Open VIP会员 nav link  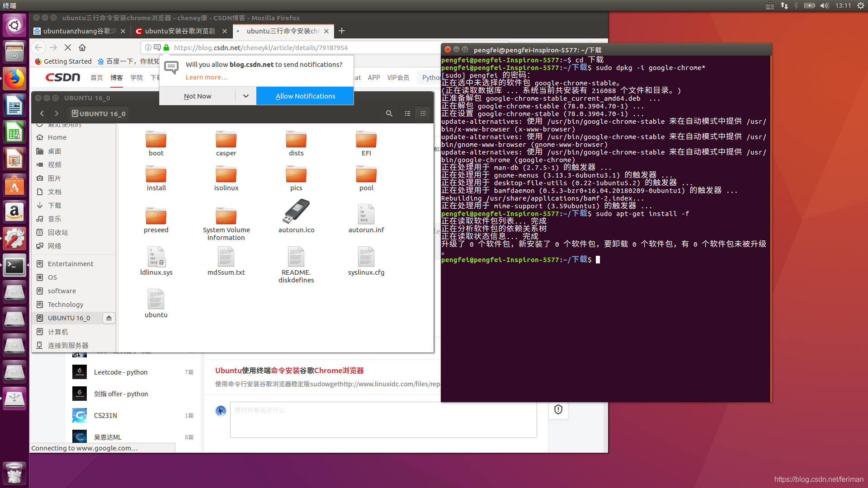(398, 78)
